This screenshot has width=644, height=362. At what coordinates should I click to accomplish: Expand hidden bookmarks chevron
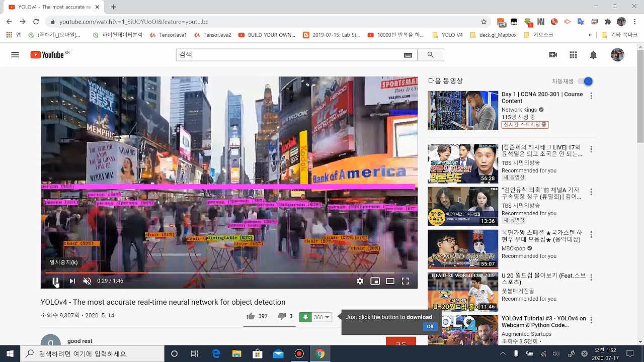[590, 35]
